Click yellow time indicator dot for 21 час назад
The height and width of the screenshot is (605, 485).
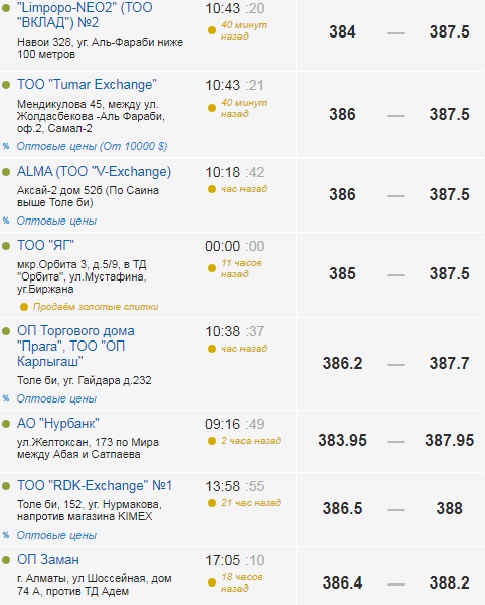pos(211,503)
